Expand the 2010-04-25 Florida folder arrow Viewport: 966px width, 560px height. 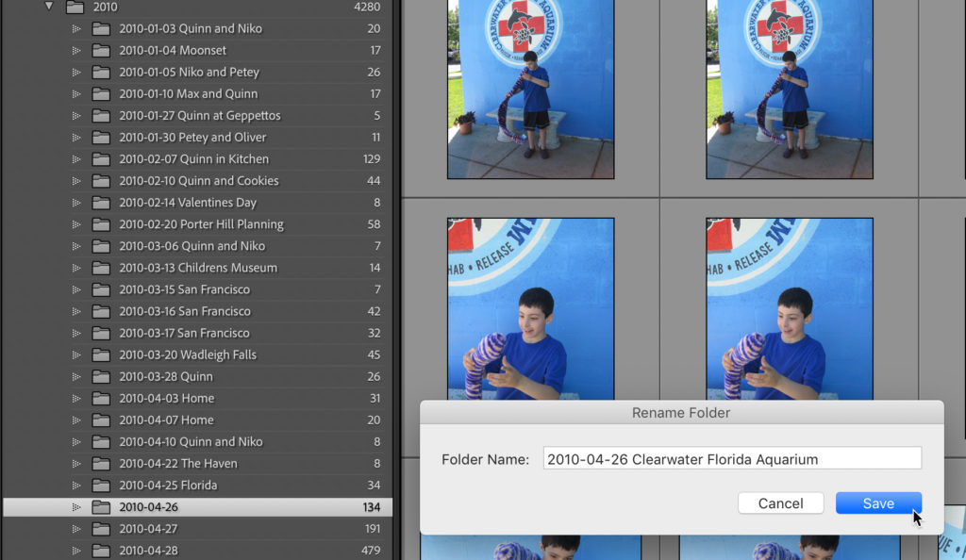point(76,486)
